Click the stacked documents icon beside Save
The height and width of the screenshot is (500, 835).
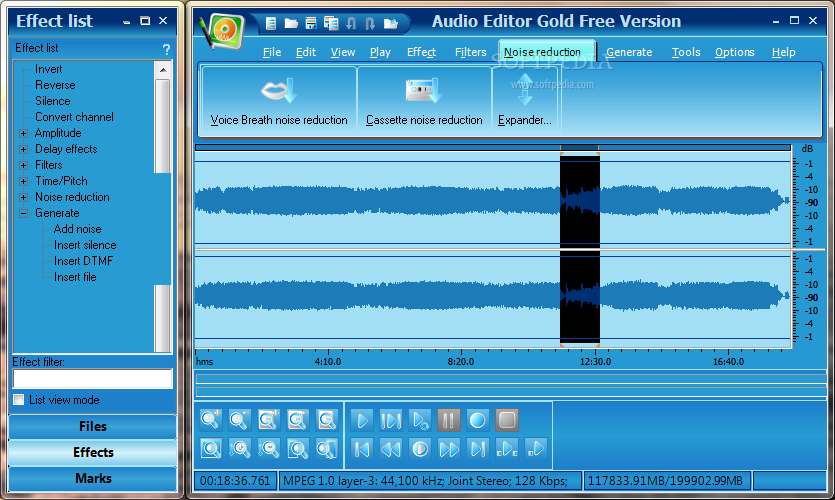click(331, 23)
